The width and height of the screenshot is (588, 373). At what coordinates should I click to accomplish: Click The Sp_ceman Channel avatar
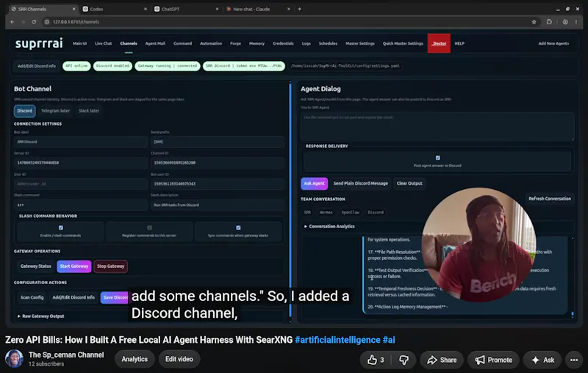[14, 359]
